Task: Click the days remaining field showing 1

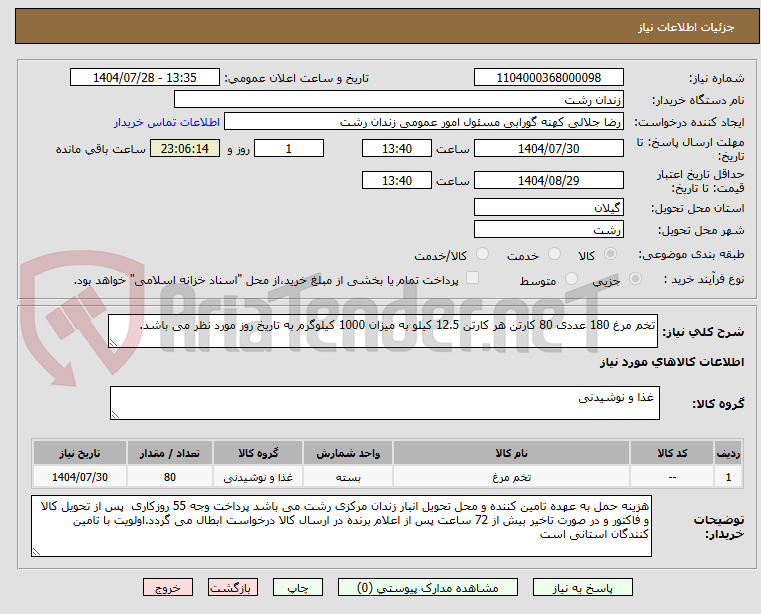Action: point(289,149)
